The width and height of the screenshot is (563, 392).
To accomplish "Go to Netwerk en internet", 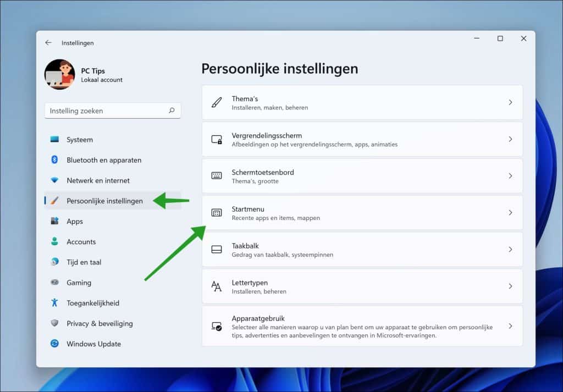I will coord(113,180).
